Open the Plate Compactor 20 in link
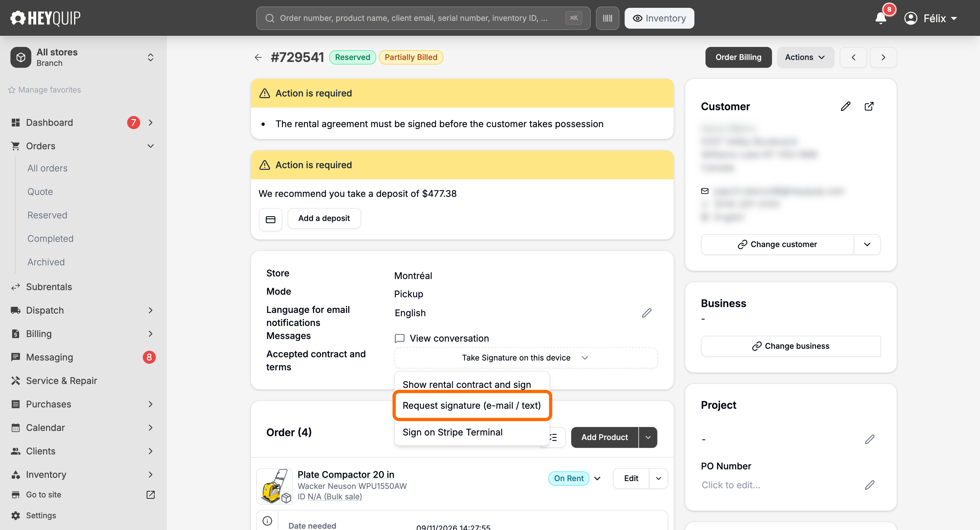Viewport: 980px width, 530px height. pyautogui.click(x=346, y=475)
